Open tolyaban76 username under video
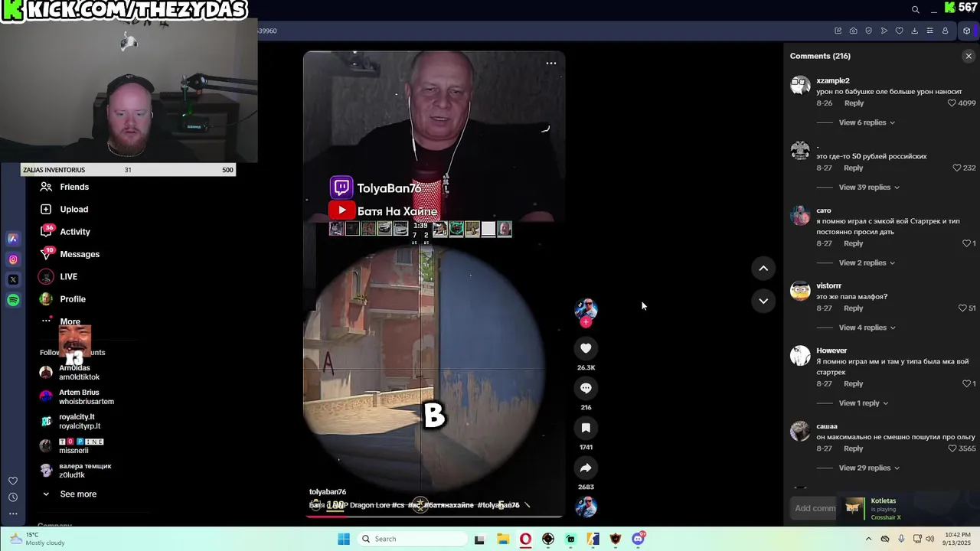980x551 pixels. click(x=328, y=492)
